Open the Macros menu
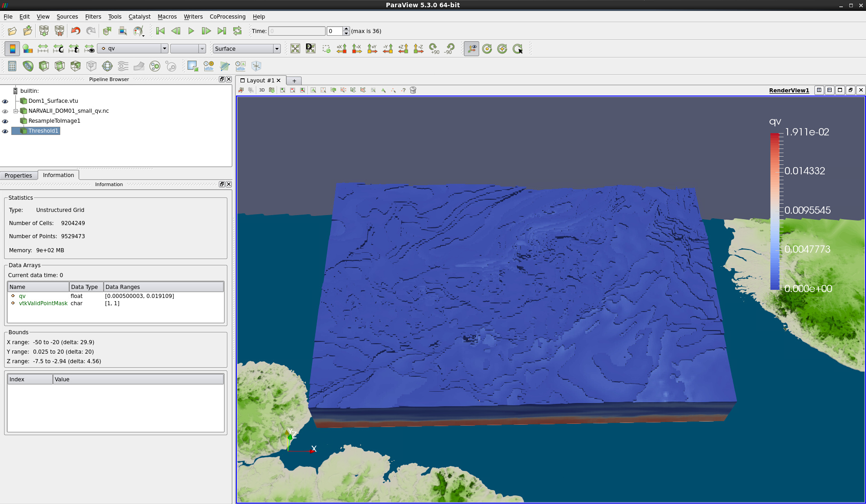 [x=167, y=17]
